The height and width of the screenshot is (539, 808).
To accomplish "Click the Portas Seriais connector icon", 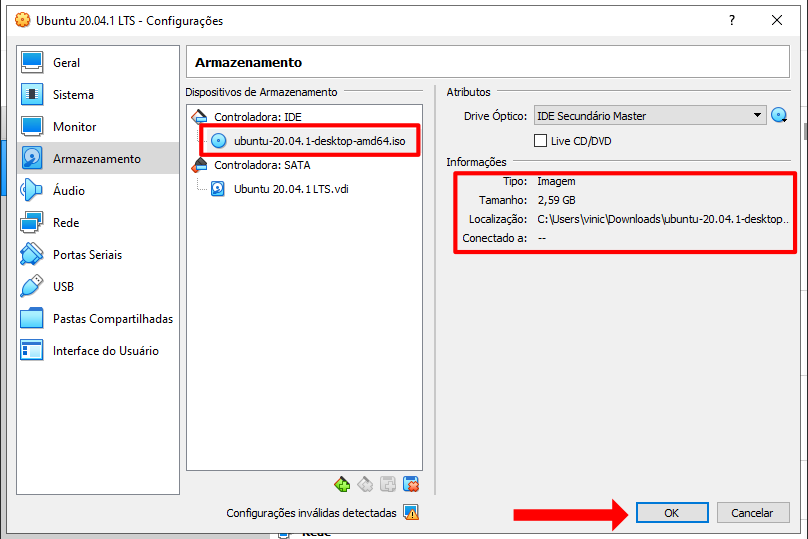I will point(32,254).
